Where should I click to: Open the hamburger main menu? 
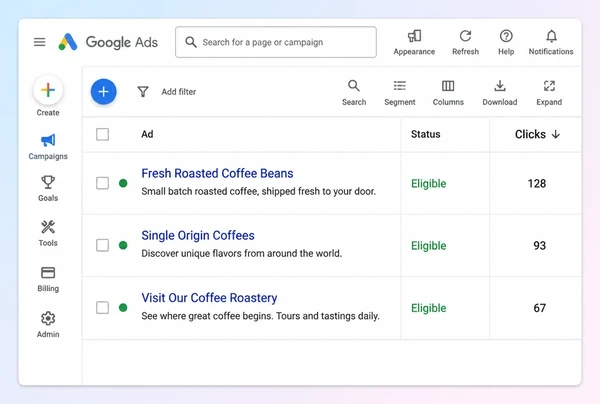tap(39, 42)
